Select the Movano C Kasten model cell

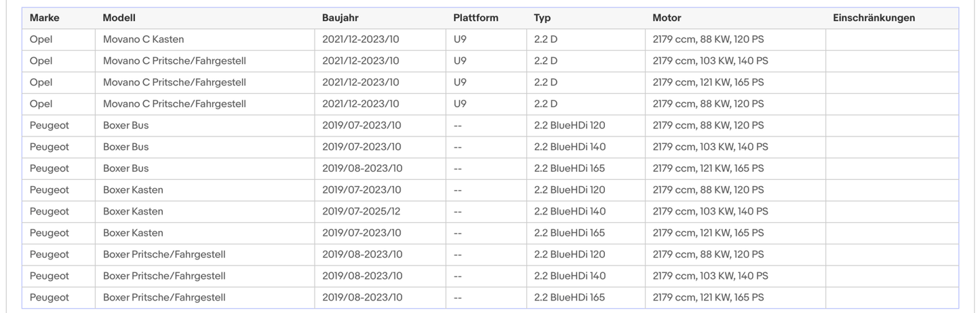143,39
